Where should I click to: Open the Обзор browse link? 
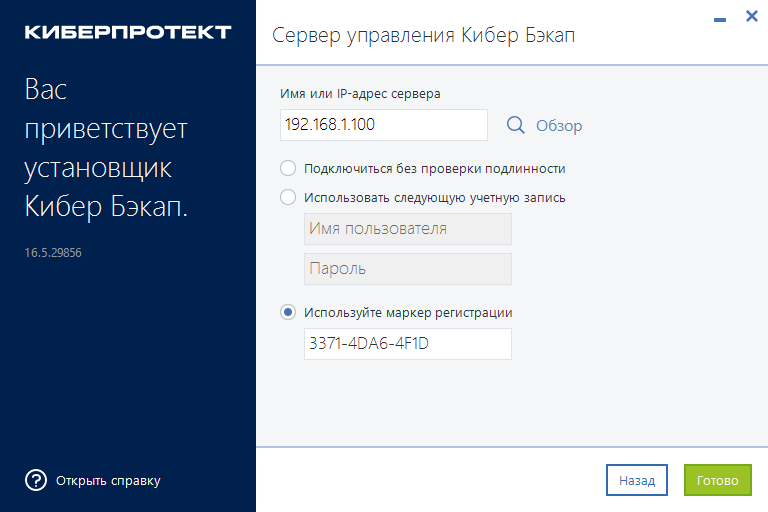[x=558, y=126]
